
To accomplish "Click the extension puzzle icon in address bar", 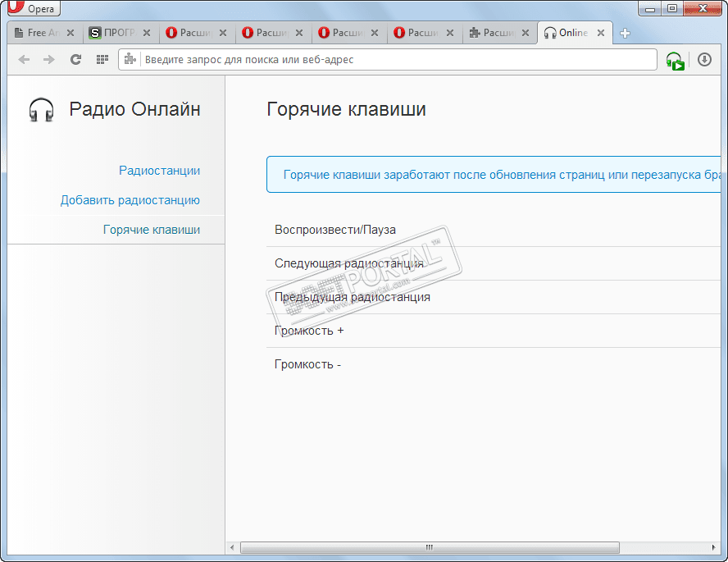I will (130, 59).
